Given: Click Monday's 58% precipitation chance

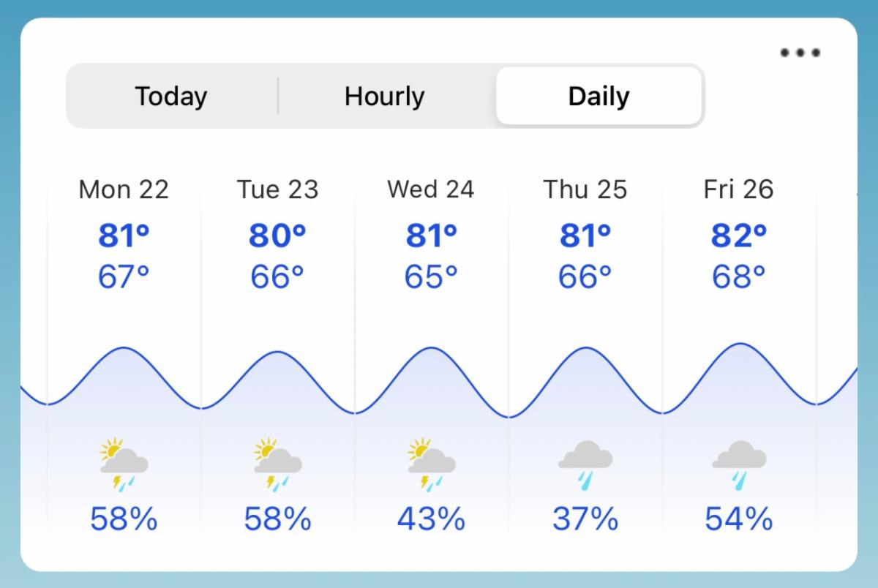Looking at the screenshot, I should coord(124,519).
